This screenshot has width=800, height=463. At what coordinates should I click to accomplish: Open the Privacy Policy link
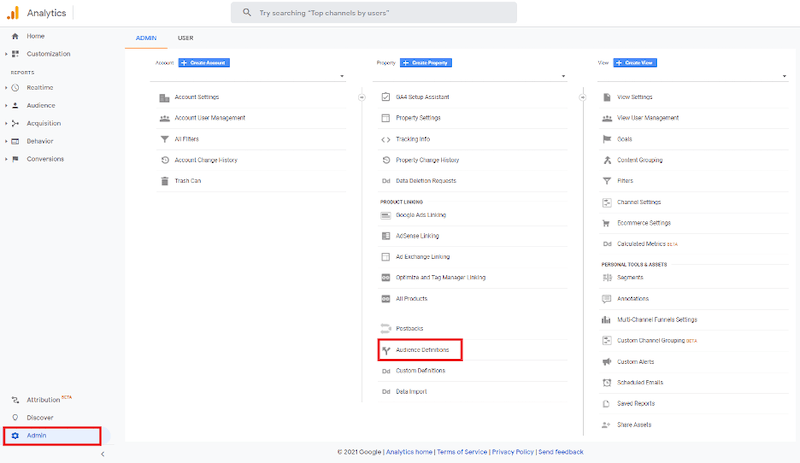513,452
